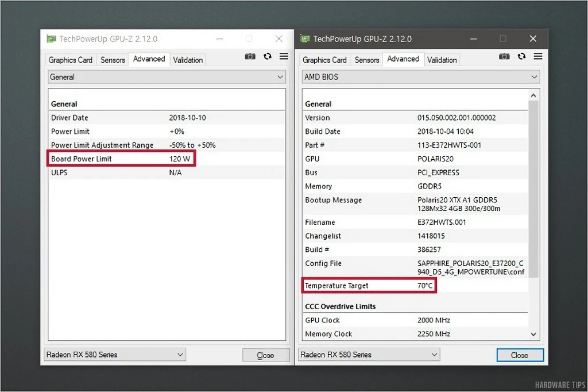Open the hamburger menu in the right GPU-Z window
The height and width of the screenshot is (392, 588).
[538, 56]
